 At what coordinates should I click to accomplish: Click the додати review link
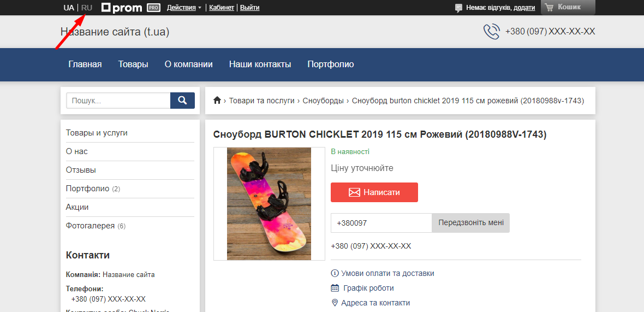pyautogui.click(x=524, y=8)
